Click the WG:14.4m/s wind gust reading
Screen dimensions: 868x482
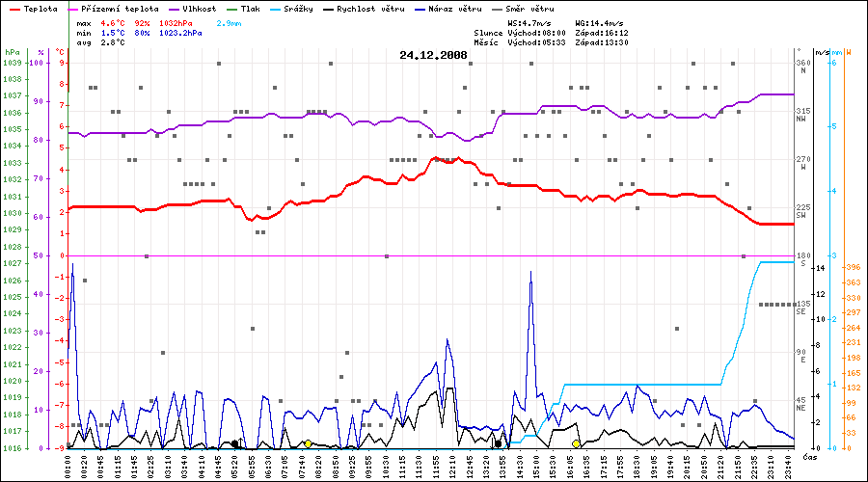pyautogui.click(x=601, y=21)
